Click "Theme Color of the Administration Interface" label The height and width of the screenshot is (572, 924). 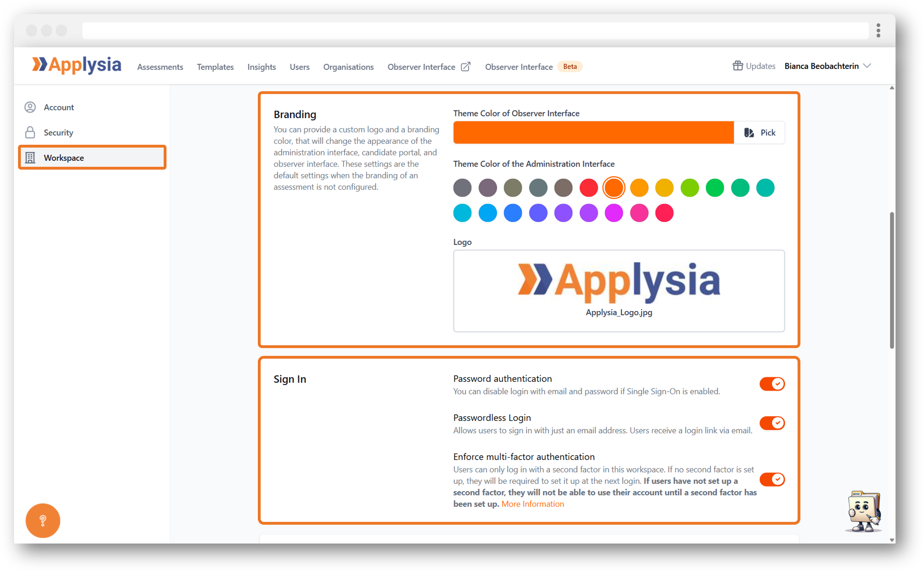[534, 164]
